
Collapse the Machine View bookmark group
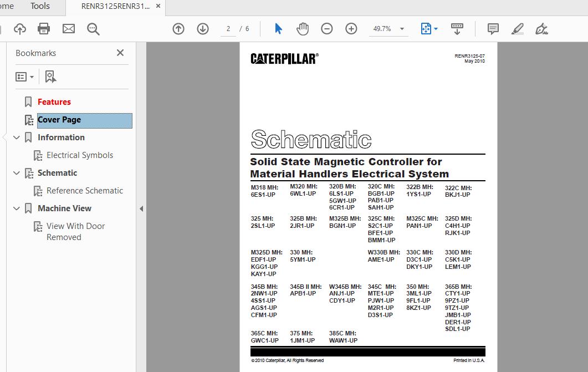pos(16,208)
